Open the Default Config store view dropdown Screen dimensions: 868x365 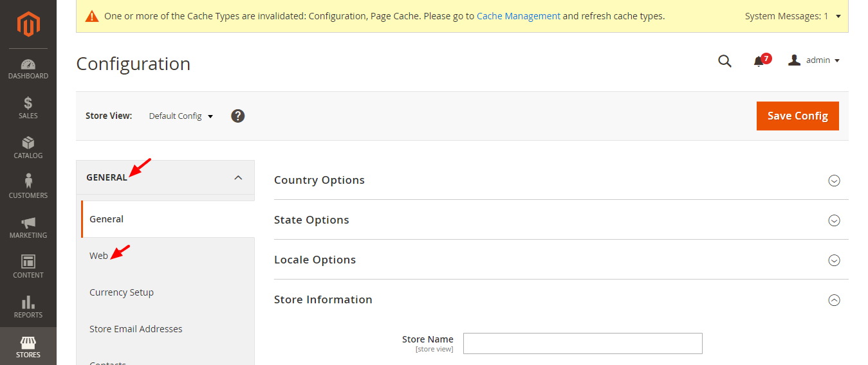point(181,116)
